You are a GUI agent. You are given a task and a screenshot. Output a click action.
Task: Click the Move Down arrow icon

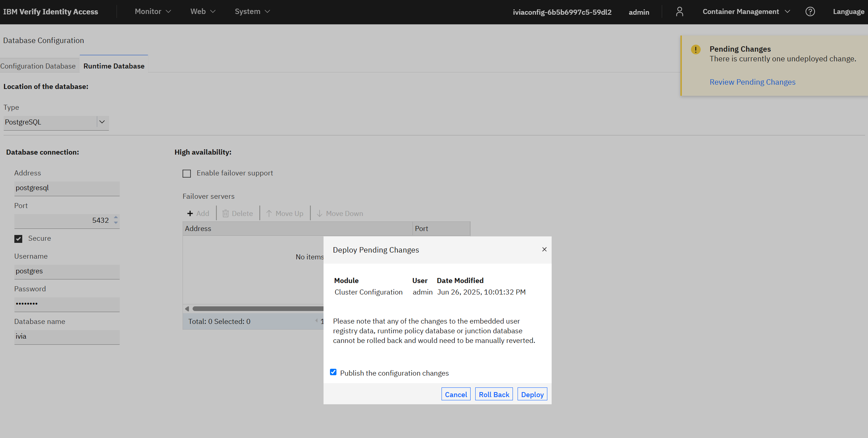click(319, 213)
